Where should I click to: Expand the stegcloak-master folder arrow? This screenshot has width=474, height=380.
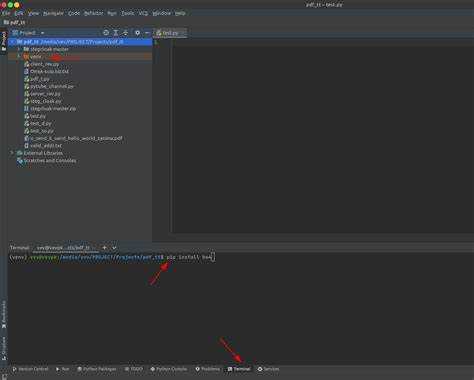[x=19, y=49]
